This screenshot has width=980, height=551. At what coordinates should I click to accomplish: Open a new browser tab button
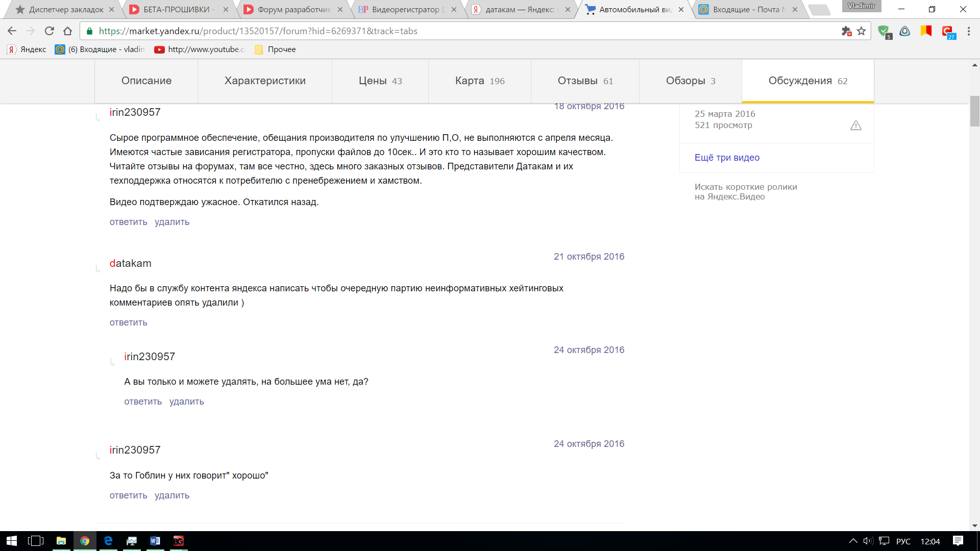[x=820, y=10]
